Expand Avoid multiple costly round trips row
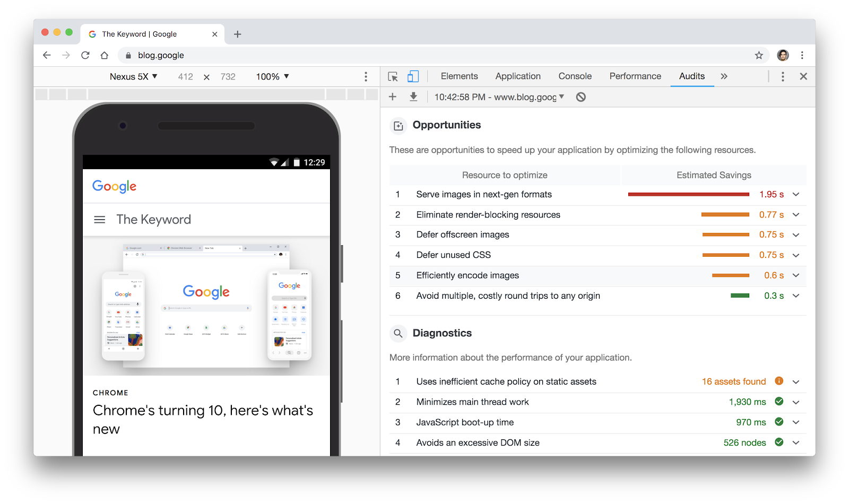Viewport: 849px width, 504px height. tap(796, 296)
